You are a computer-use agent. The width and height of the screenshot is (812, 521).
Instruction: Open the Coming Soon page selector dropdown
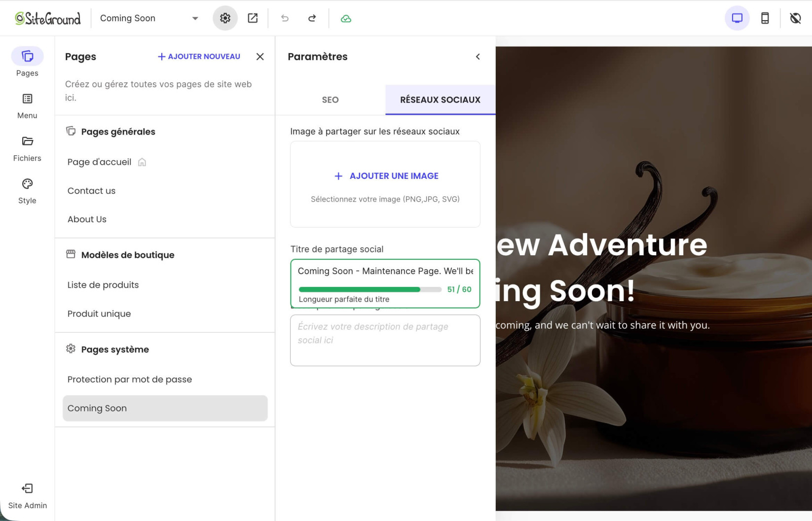(149, 18)
